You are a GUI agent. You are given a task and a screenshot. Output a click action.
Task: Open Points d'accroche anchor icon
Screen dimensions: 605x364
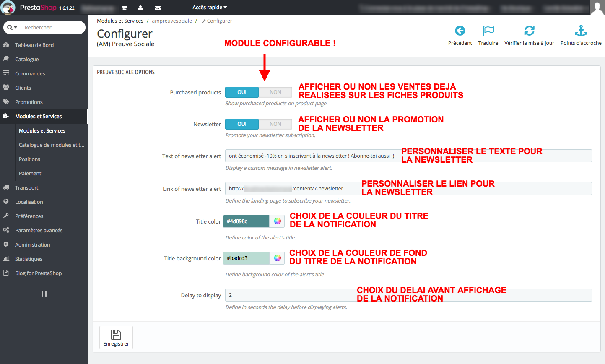point(581,31)
